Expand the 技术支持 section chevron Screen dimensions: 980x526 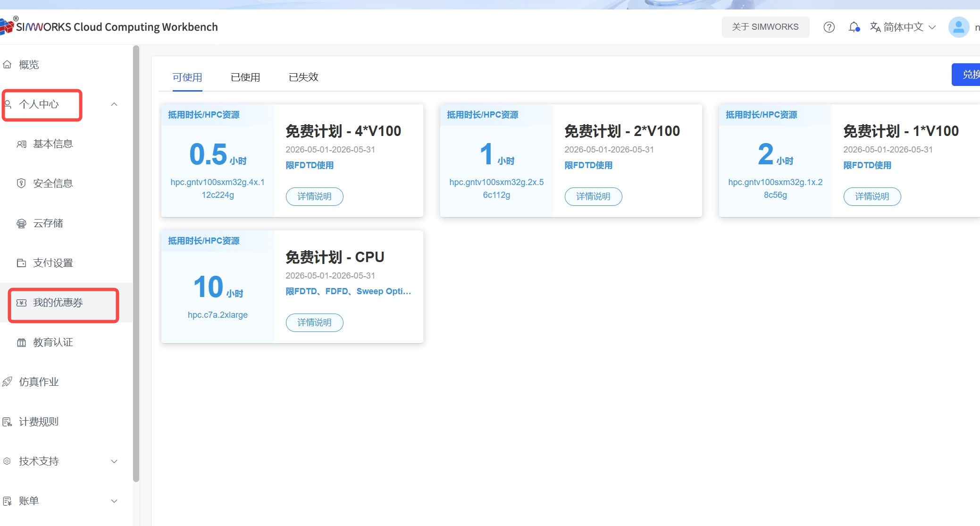114,461
